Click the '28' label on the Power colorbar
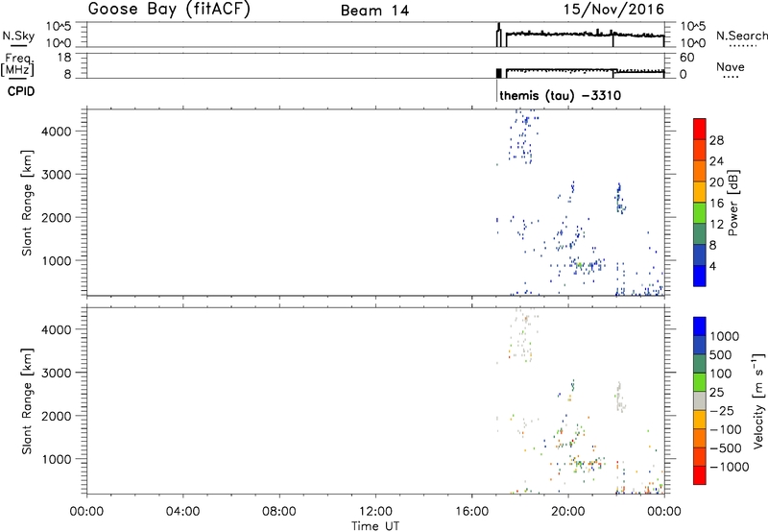768x532 pixels. point(716,140)
